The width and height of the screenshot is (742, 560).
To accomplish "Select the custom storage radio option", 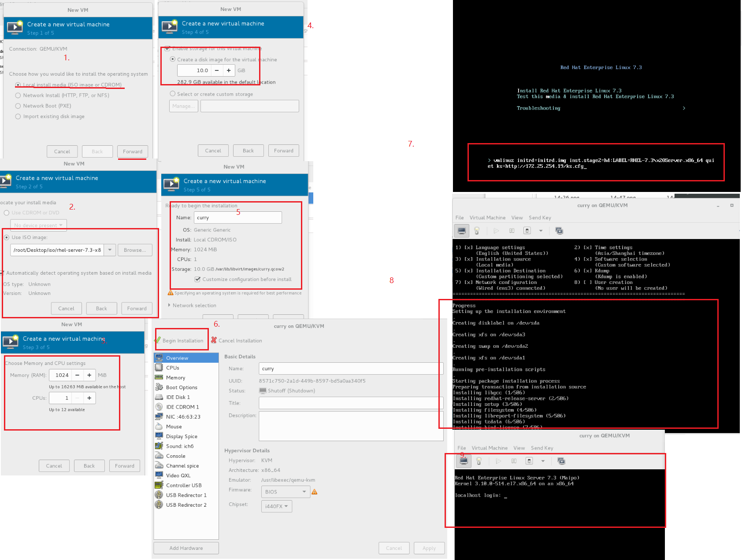I will tap(173, 94).
